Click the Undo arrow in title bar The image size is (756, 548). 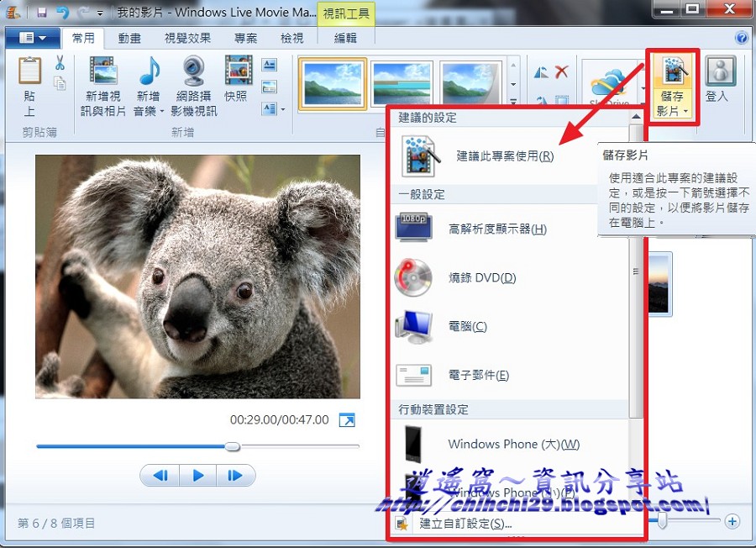[63, 12]
